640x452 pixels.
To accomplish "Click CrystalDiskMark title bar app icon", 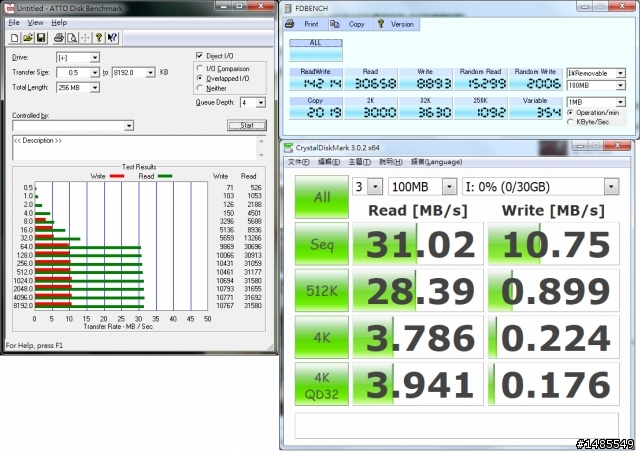I will coord(289,147).
